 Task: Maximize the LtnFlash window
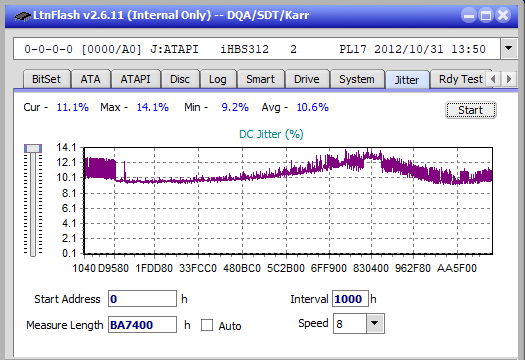pos(486,15)
